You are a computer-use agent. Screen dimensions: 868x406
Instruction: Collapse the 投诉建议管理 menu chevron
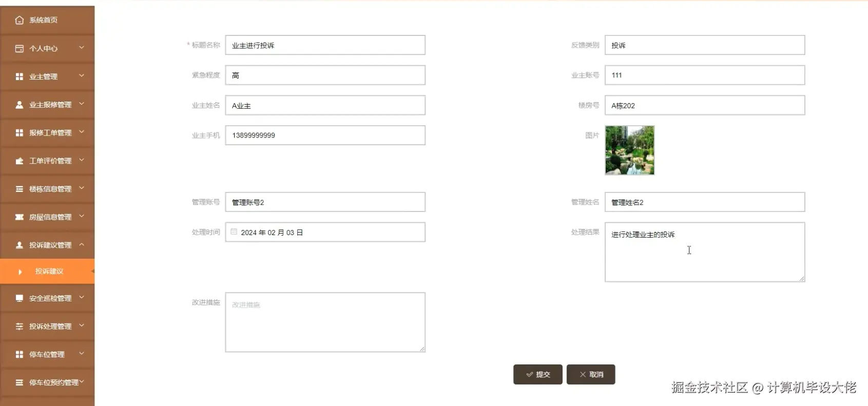coord(82,245)
